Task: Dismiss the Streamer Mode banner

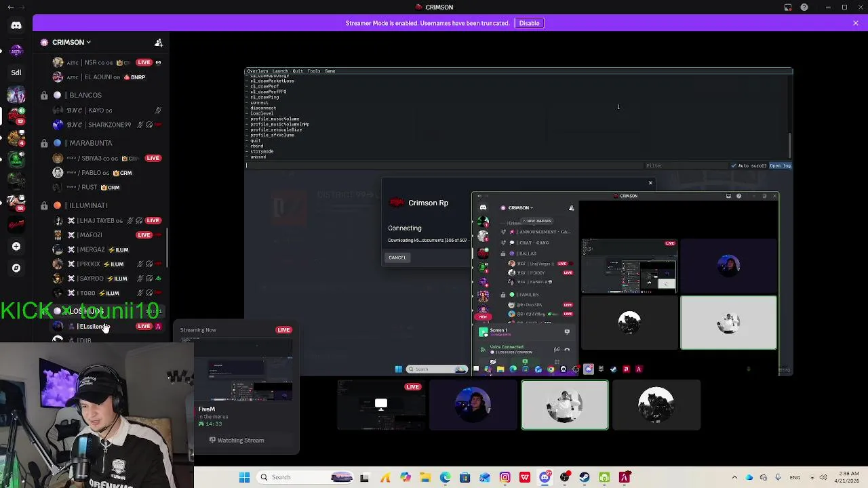Action: (856, 23)
